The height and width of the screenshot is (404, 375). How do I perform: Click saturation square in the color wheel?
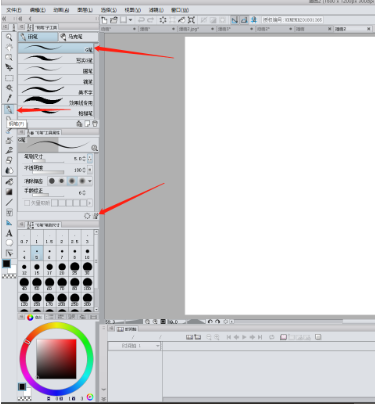pyautogui.click(x=56, y=359)
